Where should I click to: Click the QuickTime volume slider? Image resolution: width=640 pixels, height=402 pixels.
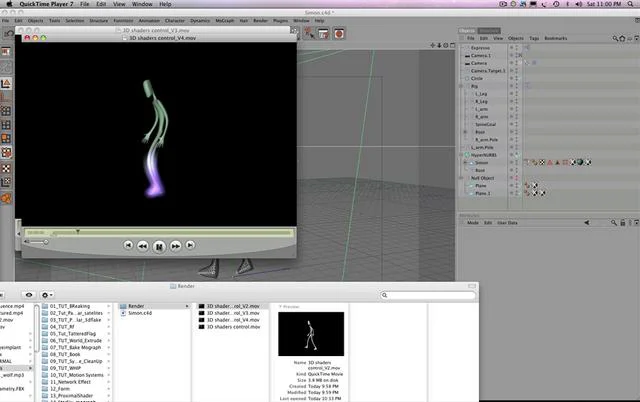coord(40,242)
